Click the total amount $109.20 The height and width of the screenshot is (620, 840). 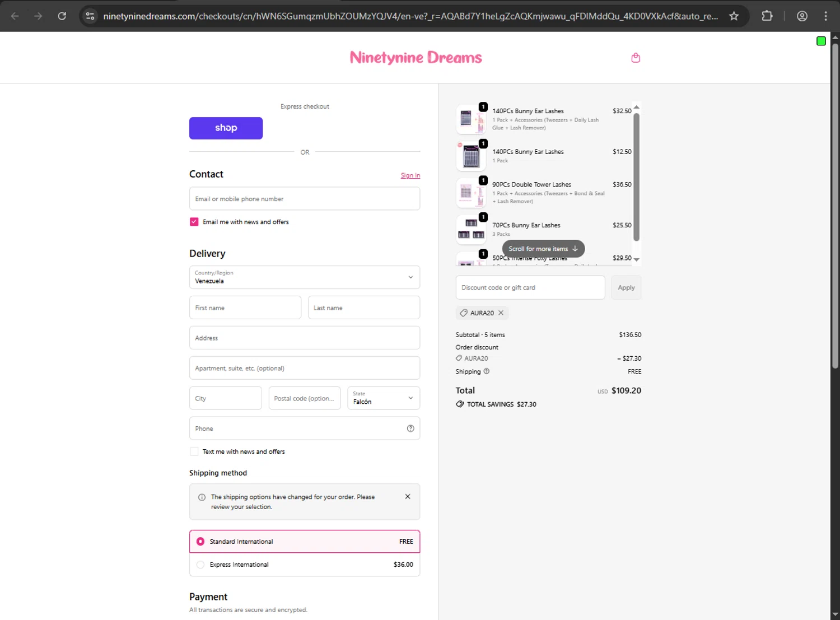point(626,391)
